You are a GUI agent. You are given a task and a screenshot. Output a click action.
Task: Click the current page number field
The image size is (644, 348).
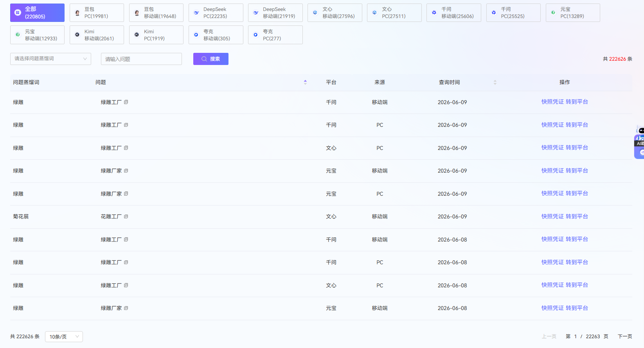tap(576, 337)
